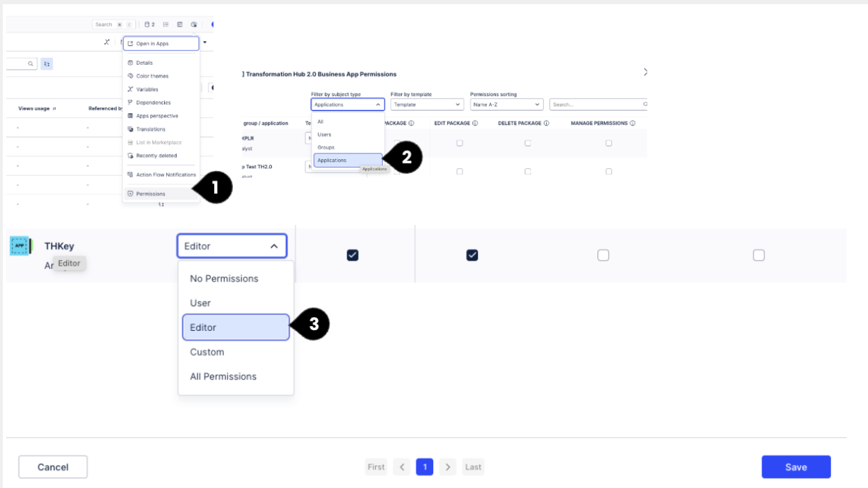Enable the rightmost THKey permission checkbox
868x488 pixels.
(759, 255)
